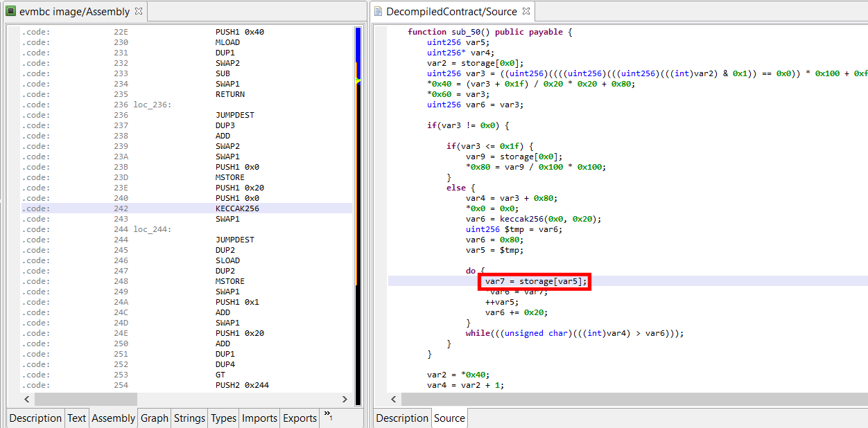
Task: Click the assembly panel horizontal scrollbar thumb
Action: coord(85,399)
